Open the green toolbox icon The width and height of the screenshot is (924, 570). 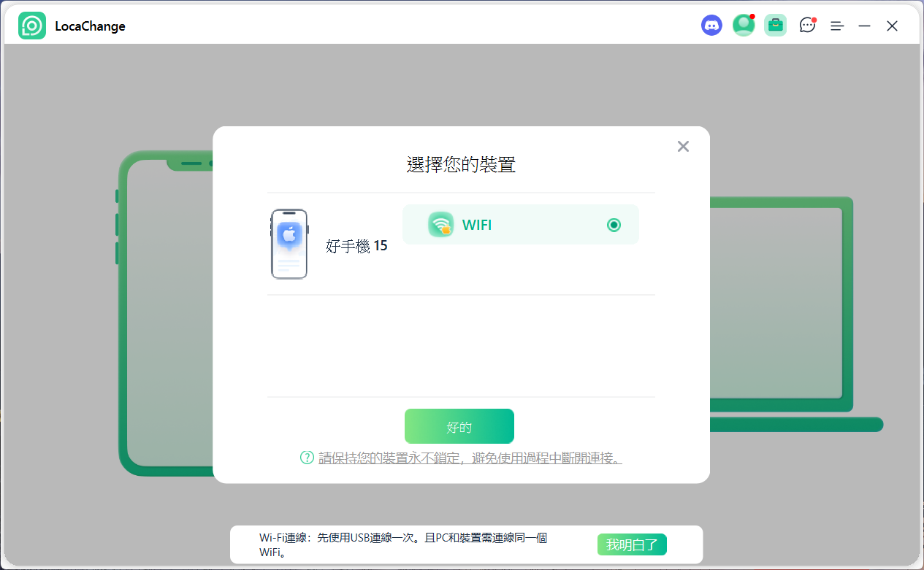(775, 26)
